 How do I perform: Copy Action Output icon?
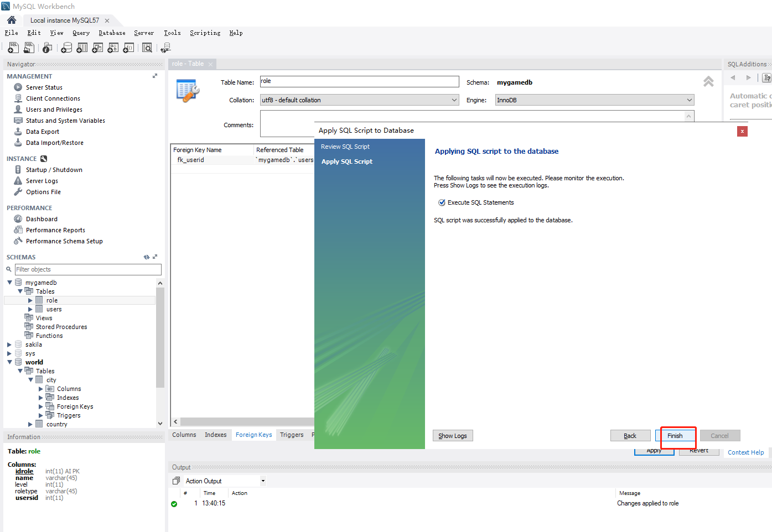(176, 481)
